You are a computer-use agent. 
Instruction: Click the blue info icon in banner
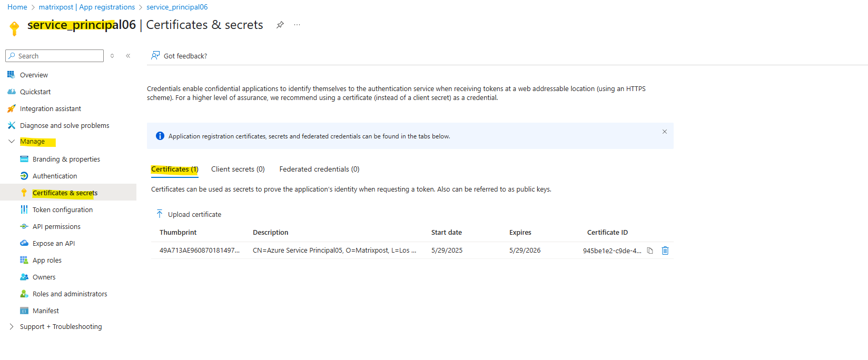[x=160, y=136]
